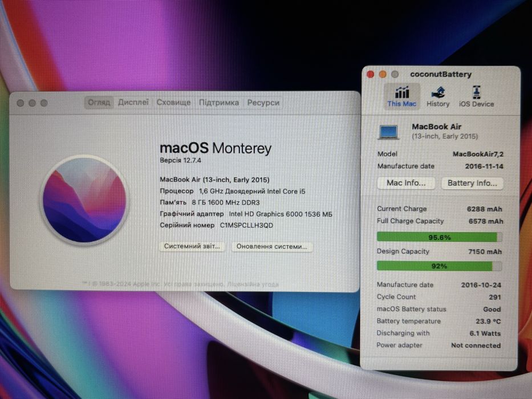Click macOS Battery status Good
Viewport: 532px width, 399px height.
point(492,310)
